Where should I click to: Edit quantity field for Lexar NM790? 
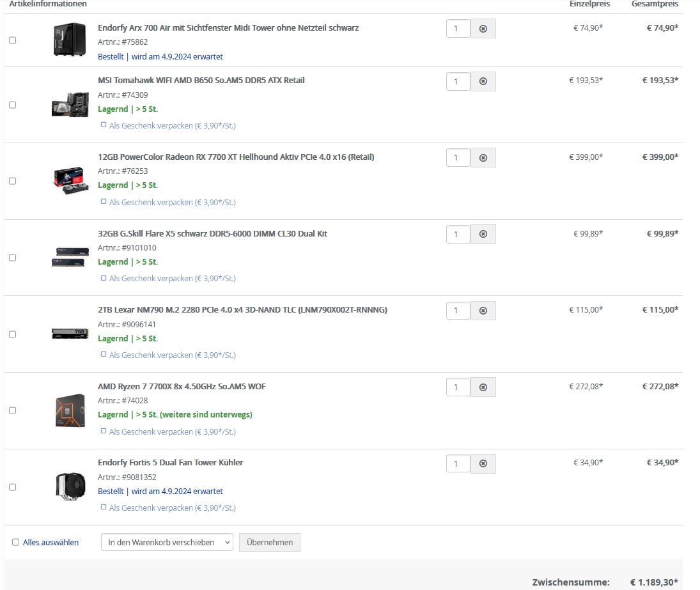458,311
